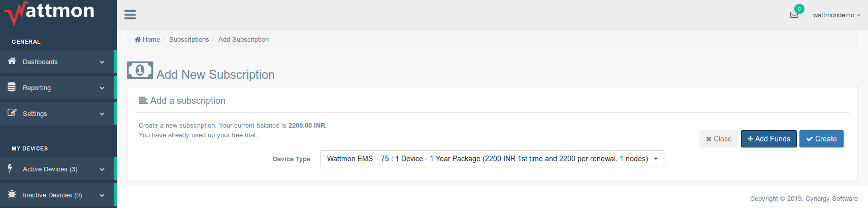The height and width of the screenshot is (208, 868).
Task: Click the Close button
Action: tap(719, 139)
